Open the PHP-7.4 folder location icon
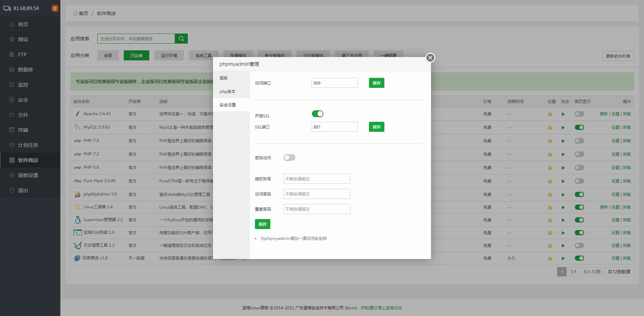 (550, 141)
